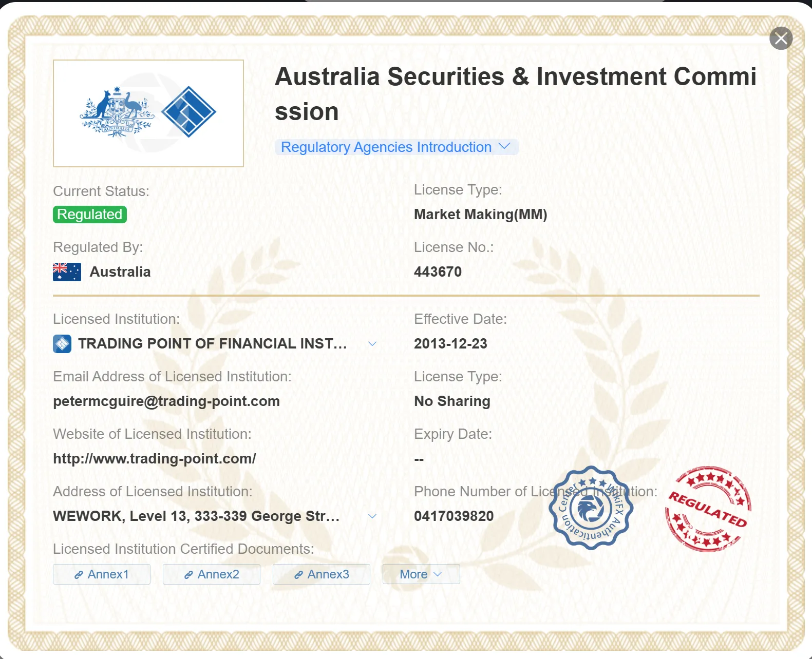The height and width of the screenshot is (659, 812).
Task: Open the trading-point.com website link
Action: (155, 459)
